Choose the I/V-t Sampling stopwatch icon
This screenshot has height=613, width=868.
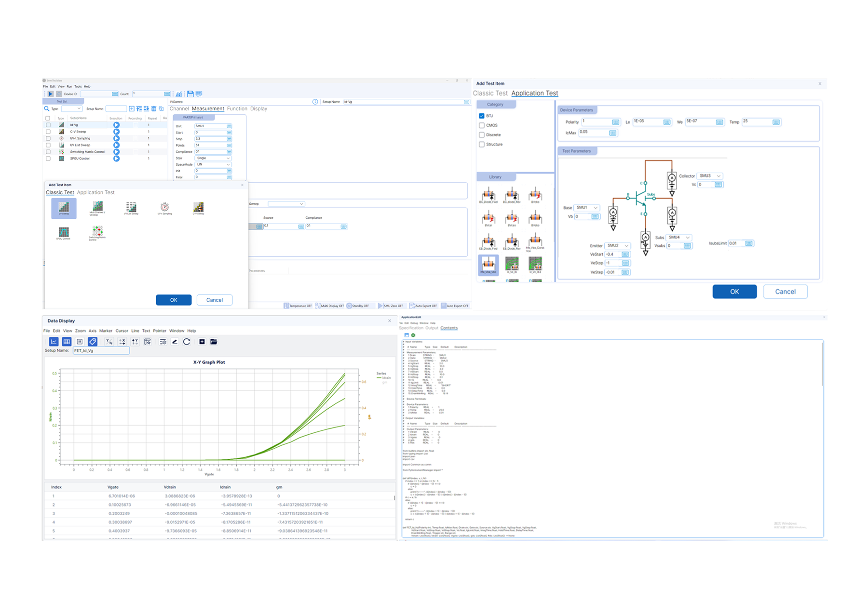[x=164, y=207]
